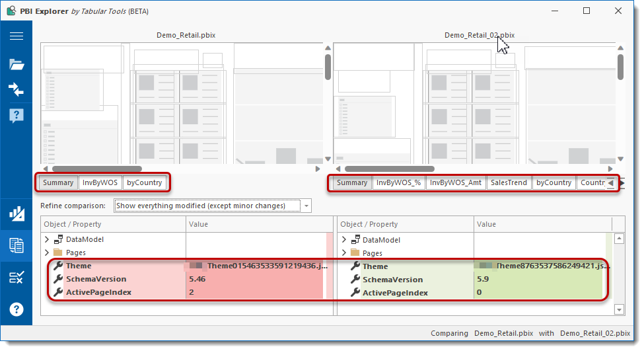Click right Theme value Theme8763537...
The image size is (644, 351).
point(553,266)
